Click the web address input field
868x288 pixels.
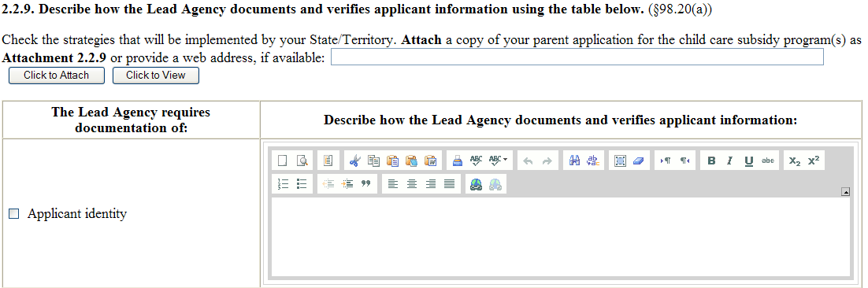coord(577,57)
